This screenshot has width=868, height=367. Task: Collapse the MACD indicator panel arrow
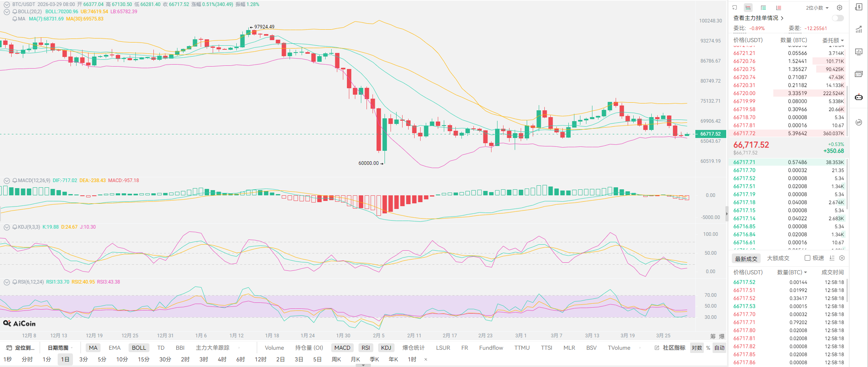pyautogui.click(x=7, y=180)
